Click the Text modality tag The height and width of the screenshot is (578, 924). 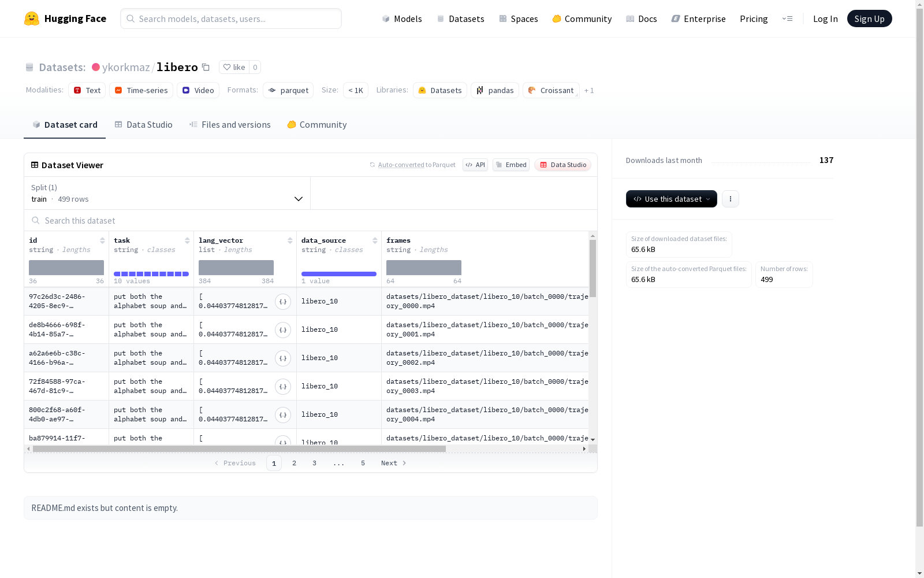click(87, 90)
